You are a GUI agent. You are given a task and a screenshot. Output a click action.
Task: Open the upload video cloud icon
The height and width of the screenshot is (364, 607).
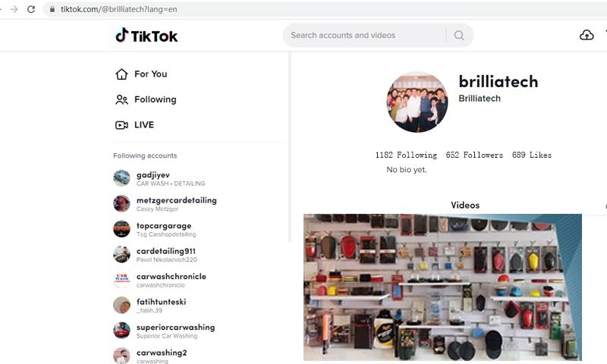(587, 35)
